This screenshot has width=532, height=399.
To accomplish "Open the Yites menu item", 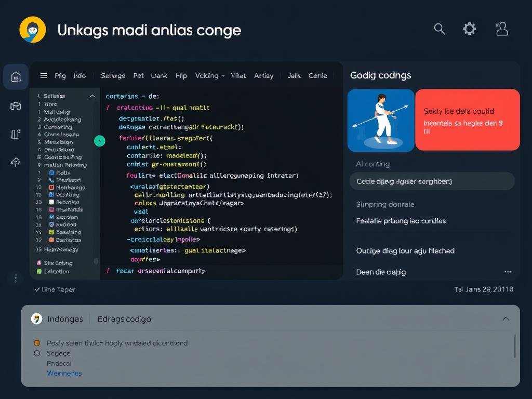I will (x=238, y=76).
